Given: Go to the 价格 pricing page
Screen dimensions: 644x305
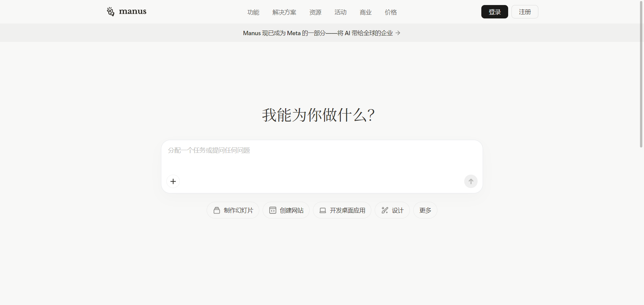Looking at the screenshot, I should [391, 12].
